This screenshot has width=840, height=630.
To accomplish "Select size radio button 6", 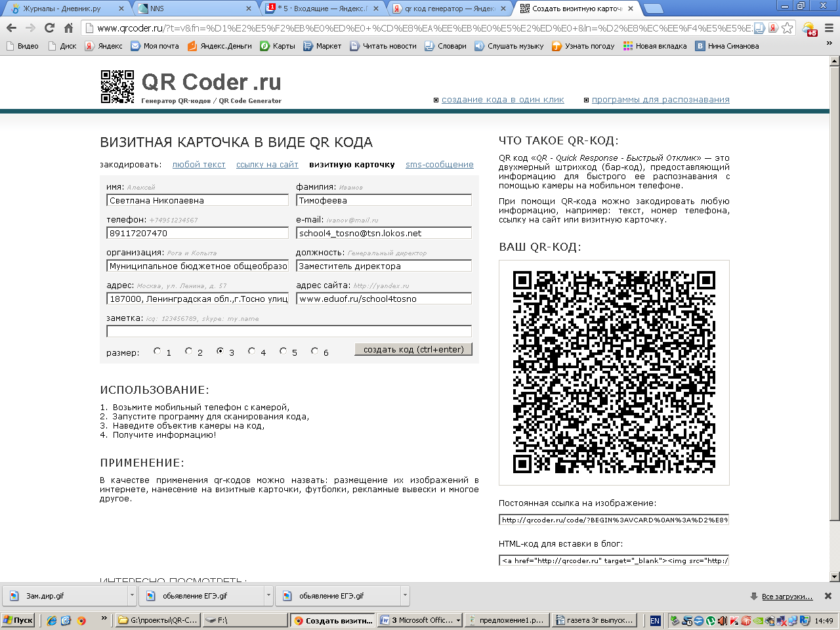I will point(314,351).
